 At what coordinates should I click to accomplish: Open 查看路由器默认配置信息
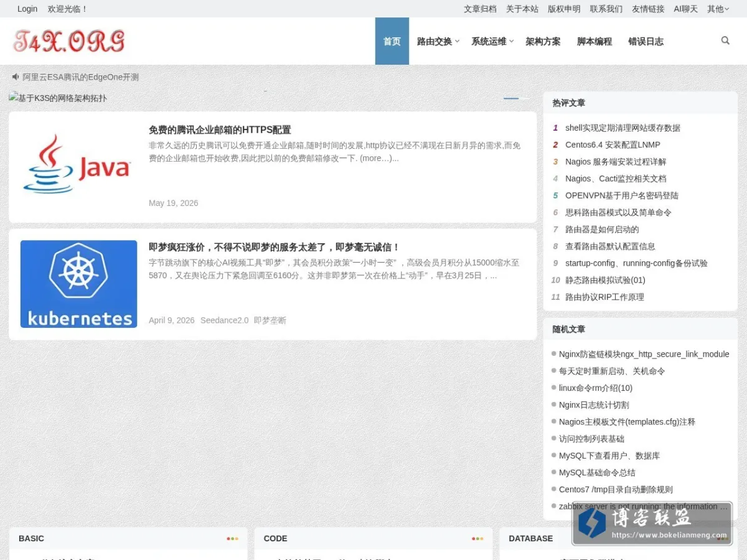click(610, 246)
